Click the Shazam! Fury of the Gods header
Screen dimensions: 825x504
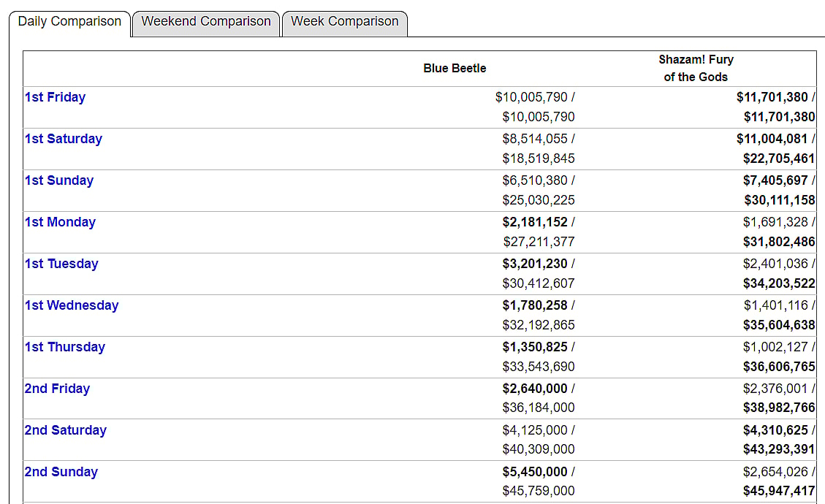(x=696, y=68)
